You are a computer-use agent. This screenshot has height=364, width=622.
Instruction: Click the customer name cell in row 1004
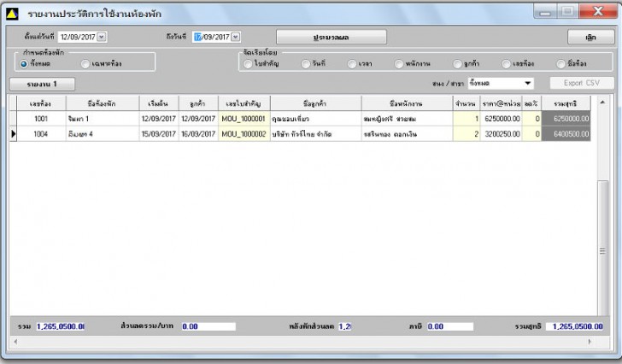pos(316,134)
